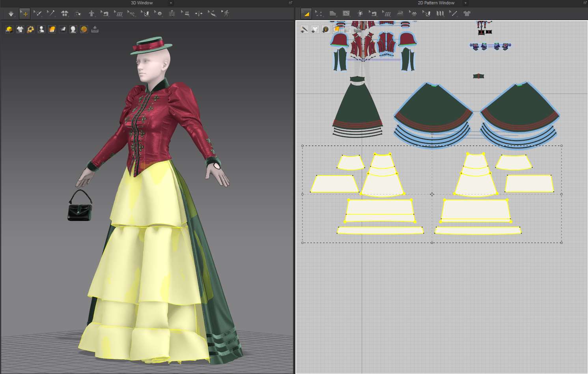Undock the 3D Window with pop-out button

(x=291, y=3)
